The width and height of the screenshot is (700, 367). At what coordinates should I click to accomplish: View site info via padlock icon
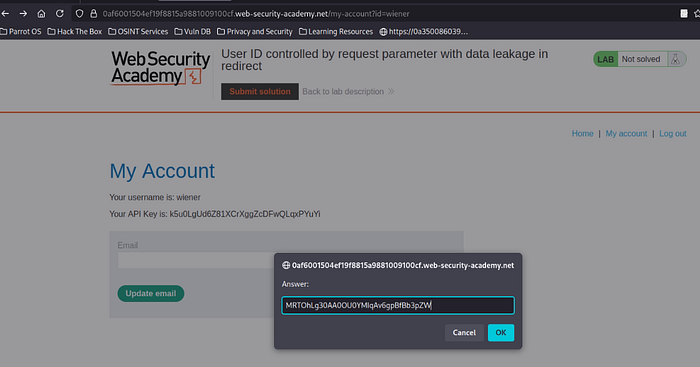[93, 14]
